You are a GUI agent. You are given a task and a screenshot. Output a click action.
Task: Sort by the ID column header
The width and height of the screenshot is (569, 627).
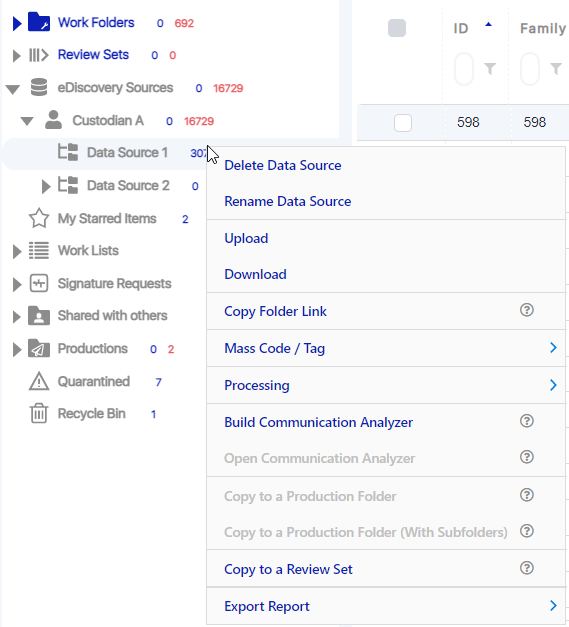click(x=461, y=28)
